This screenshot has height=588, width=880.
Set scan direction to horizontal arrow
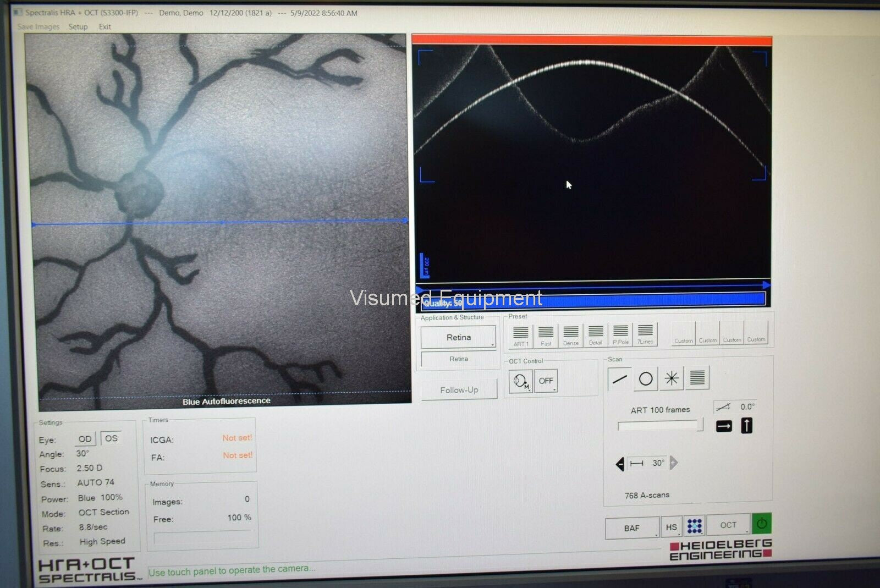[x=724, y=426]
